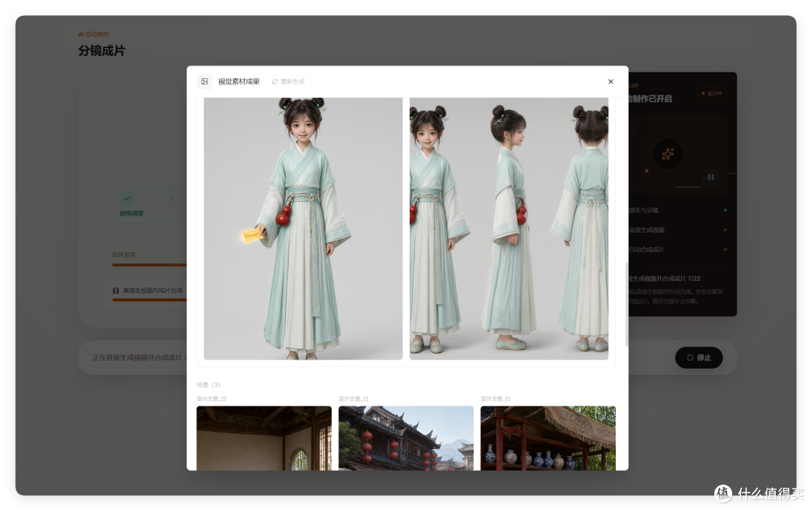This screenshot has width=812, height=511.
Task: Click the 视觉素材成果 dialog title
Action: pyautogui.click(x=239, y=81)
